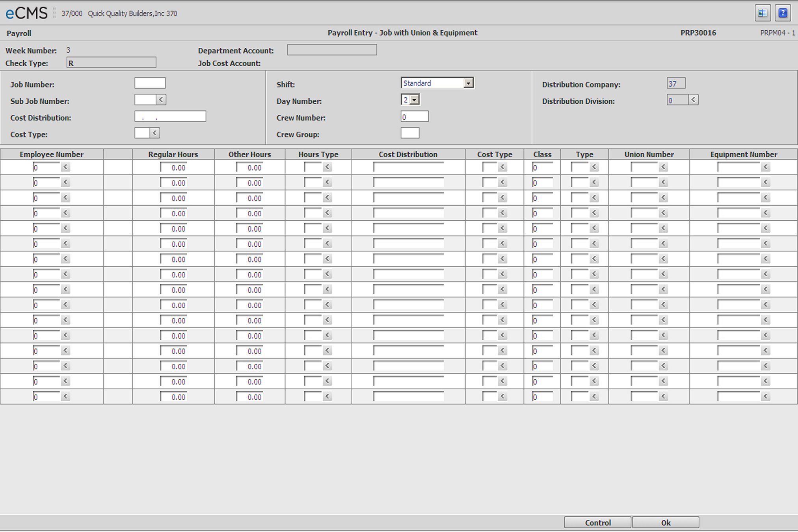Click the panel layout icon beside help
Screen dimensions: 798x532
coord(763,13)
